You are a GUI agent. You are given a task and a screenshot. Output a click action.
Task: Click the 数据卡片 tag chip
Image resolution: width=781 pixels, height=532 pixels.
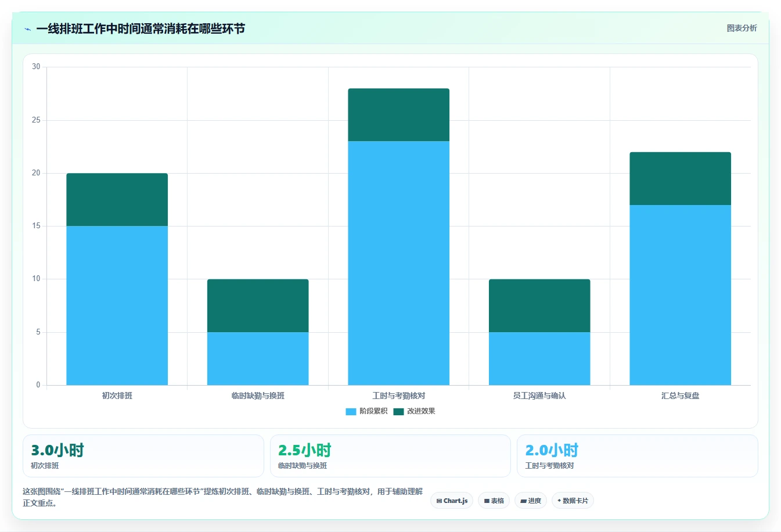click(573, 501)
